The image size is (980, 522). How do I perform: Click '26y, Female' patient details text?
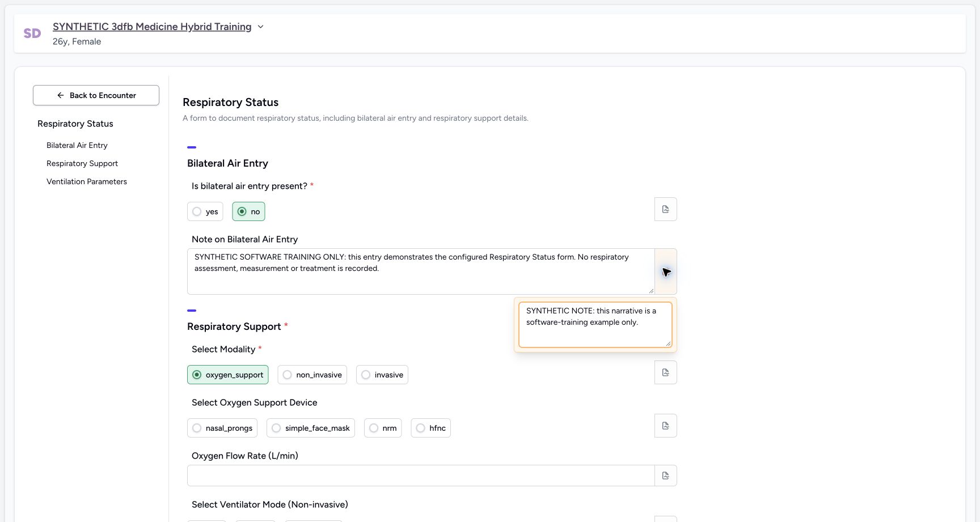[77, 41]
